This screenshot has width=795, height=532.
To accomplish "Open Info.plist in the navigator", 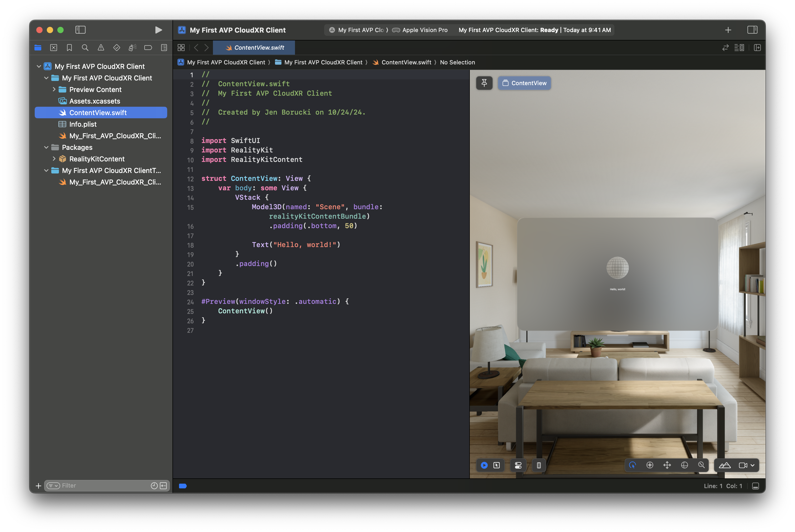I will pos(83,124).
